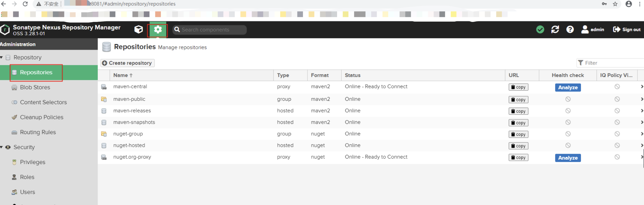Open Roles under Security
This screenshot has height=205, width=644.
pyautogui.click(x=27, y=177)
